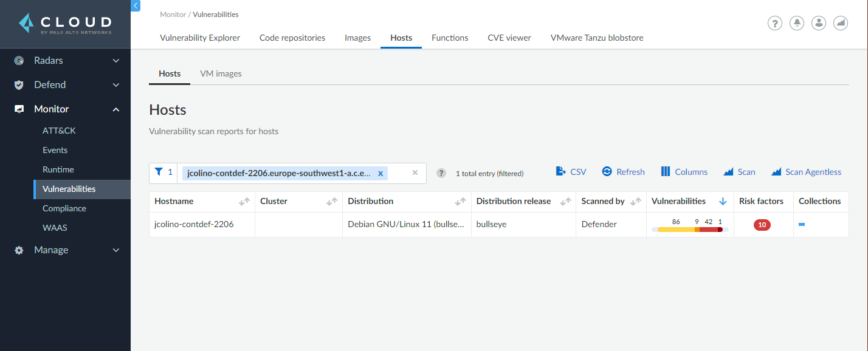The height and width of the screenshot is (351, 868).
Task: Start an Agentless scan
Action: point(806,172)
